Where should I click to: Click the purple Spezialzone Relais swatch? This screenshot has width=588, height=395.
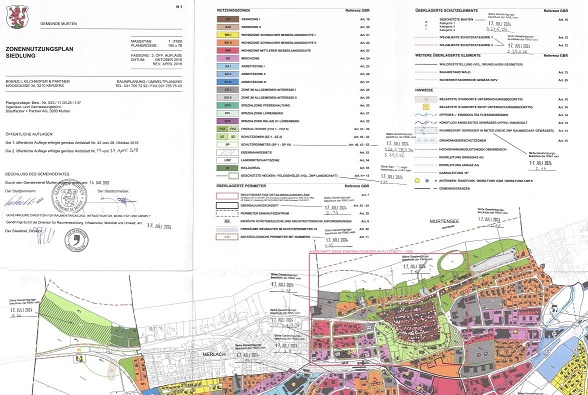pos(227,121)
